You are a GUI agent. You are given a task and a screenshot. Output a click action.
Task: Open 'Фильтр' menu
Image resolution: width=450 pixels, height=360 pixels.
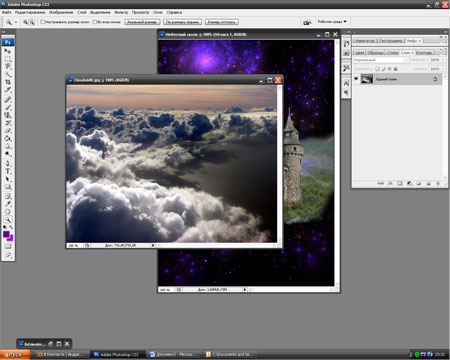coord(121,12)
